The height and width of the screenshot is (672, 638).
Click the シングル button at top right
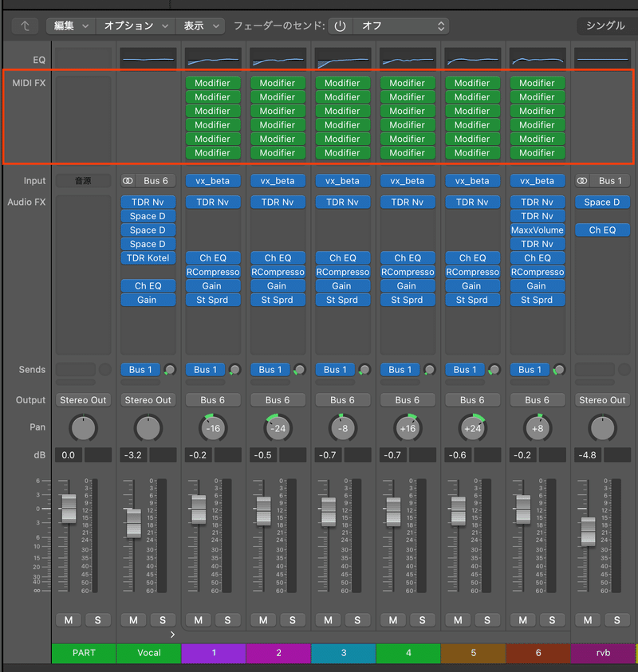pyautogui.click(x=605, y=25)
